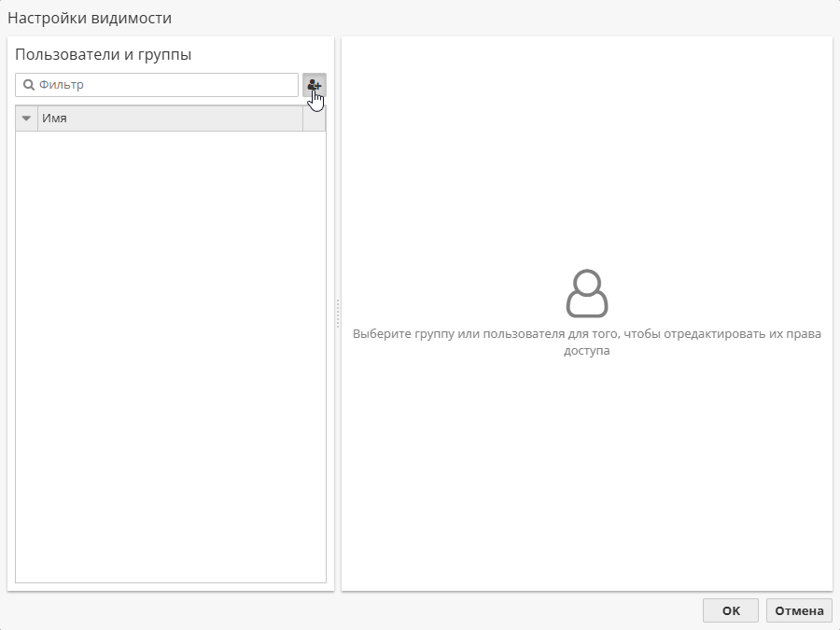Click the blank footer area left of OK
Image resolution: width=840 pixels, height=630 pixels.
click(x=373, y=610)
